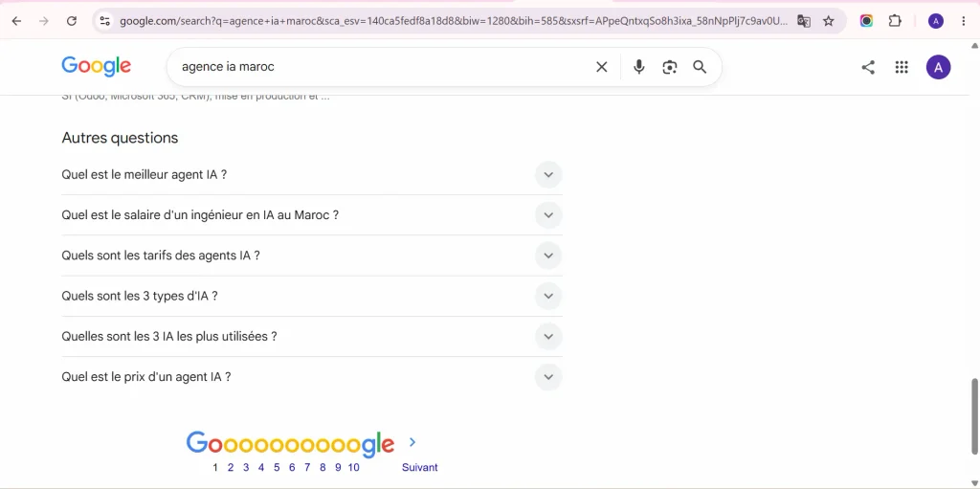This screenshot has height=489, width=980.
Task: Open the Chrome profile avatar
Action: click(x=936, y=21)
